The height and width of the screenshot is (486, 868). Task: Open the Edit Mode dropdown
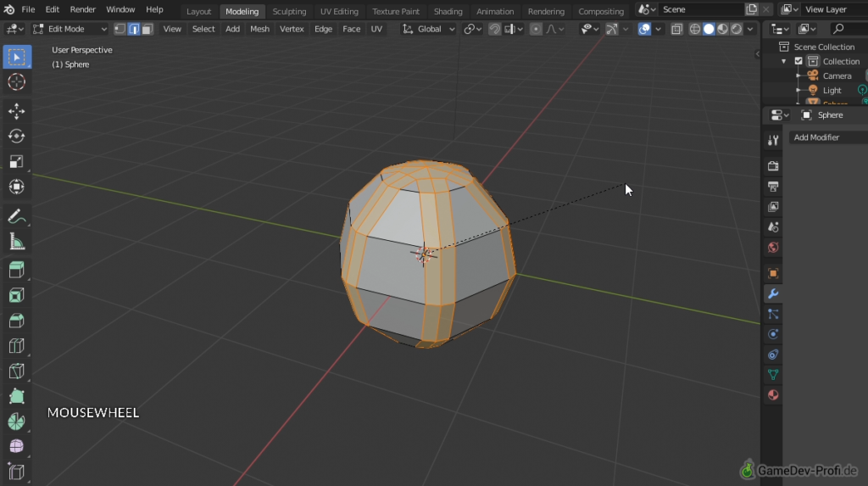pos(70,29)
